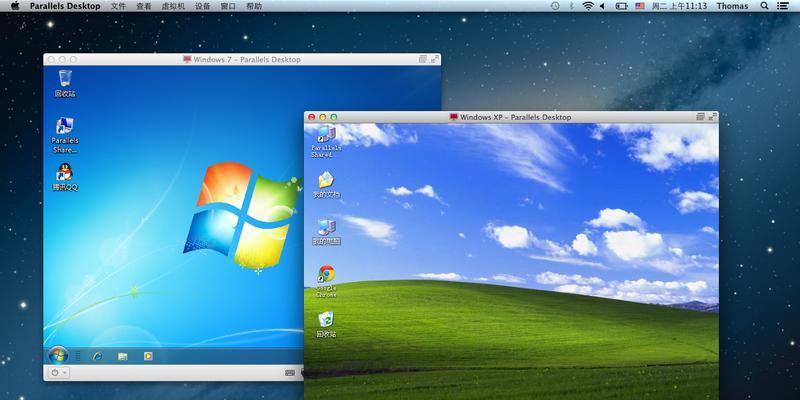Image resolution: width=800 pixels, height=400 pixels.
Task: Open Spotlight search magnifier
Action: click(764, 6)
